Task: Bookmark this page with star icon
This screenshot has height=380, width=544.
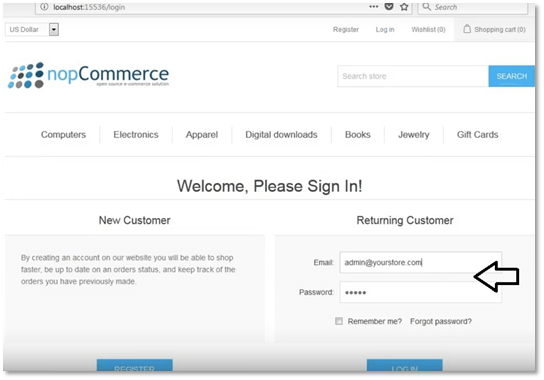Action: pos(404,7)
